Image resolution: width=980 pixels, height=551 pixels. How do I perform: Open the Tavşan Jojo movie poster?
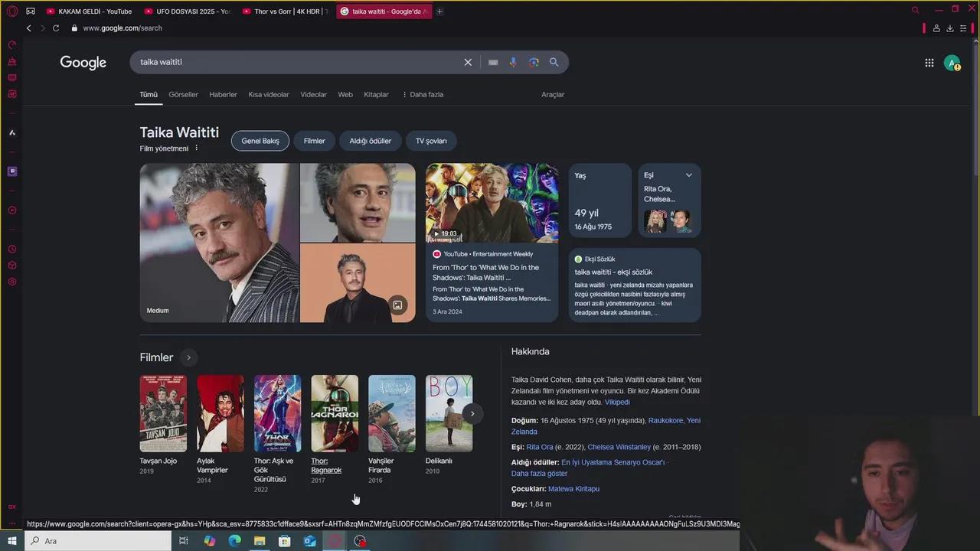click(x=163, y=413)
